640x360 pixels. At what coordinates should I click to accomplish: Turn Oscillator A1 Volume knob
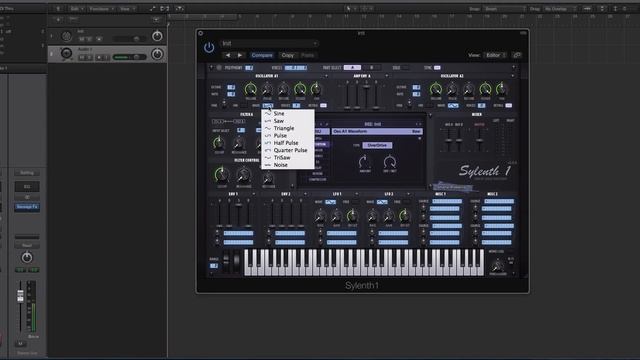(251, 89)
